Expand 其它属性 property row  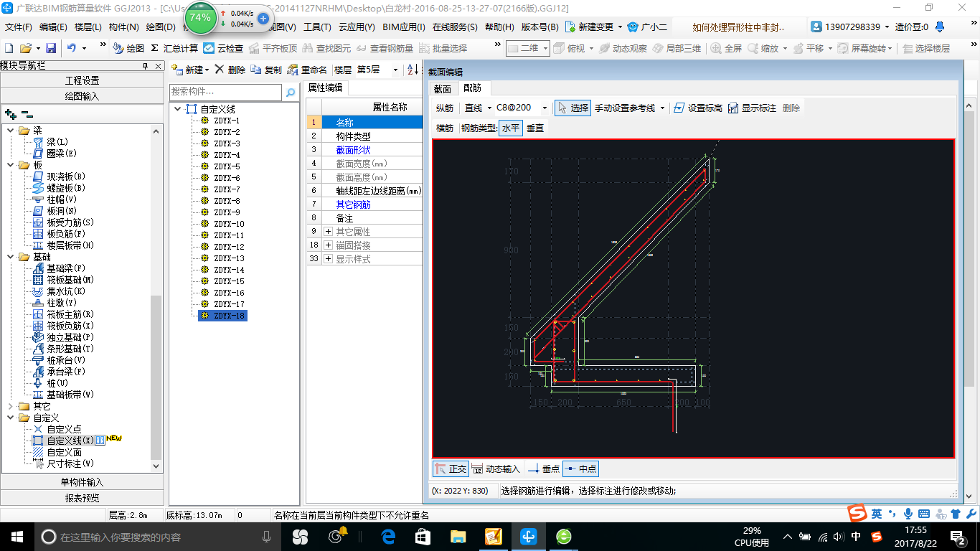click(x=328, y=232)
